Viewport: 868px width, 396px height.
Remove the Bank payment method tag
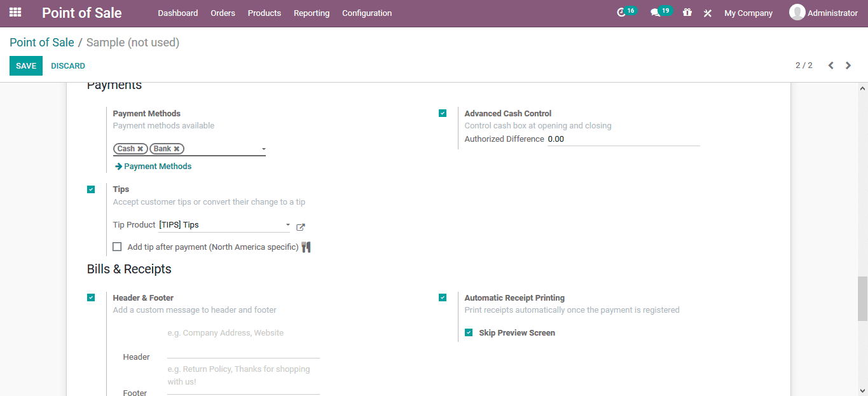click(x=176, y=148)
